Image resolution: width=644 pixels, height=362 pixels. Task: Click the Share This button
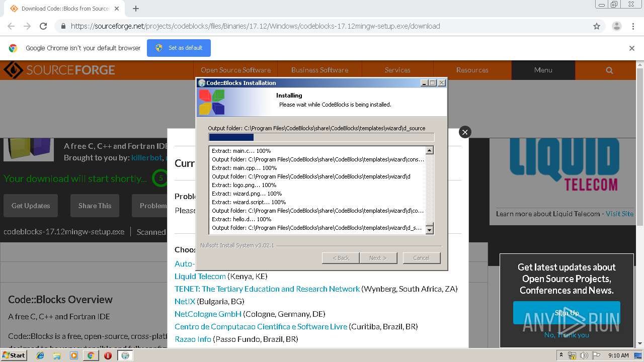coord(95,206)
